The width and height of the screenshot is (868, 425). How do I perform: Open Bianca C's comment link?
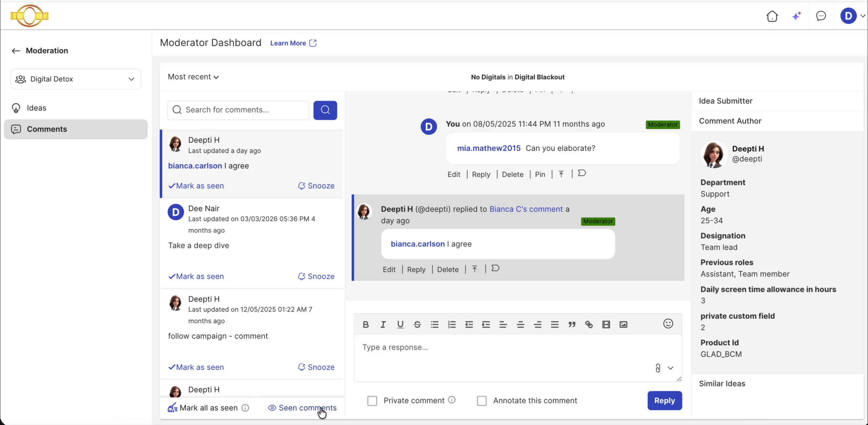point(526,209)
